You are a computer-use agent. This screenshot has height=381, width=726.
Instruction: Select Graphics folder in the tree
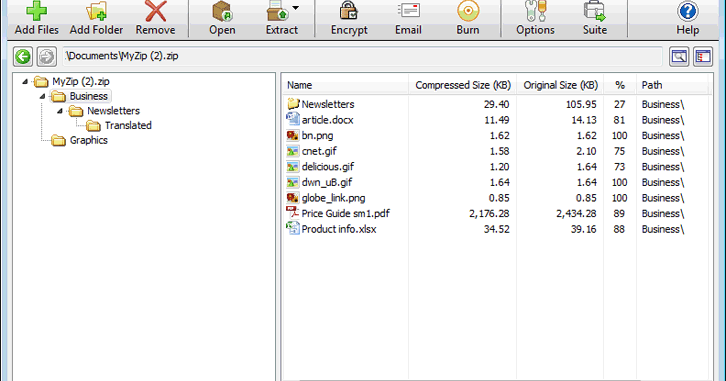click(89, 140)
